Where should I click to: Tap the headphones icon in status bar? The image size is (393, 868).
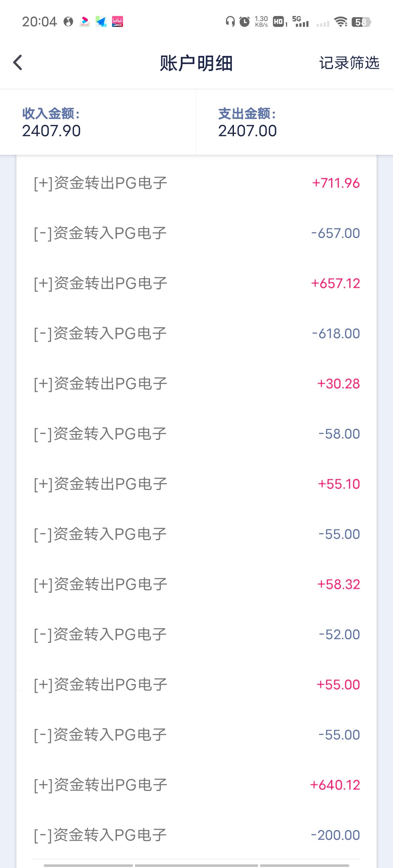coord(230,22)
